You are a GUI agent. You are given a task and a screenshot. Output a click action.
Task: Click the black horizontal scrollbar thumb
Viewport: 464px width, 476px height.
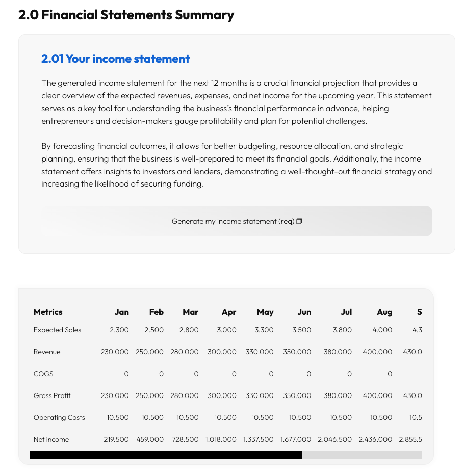166,455
